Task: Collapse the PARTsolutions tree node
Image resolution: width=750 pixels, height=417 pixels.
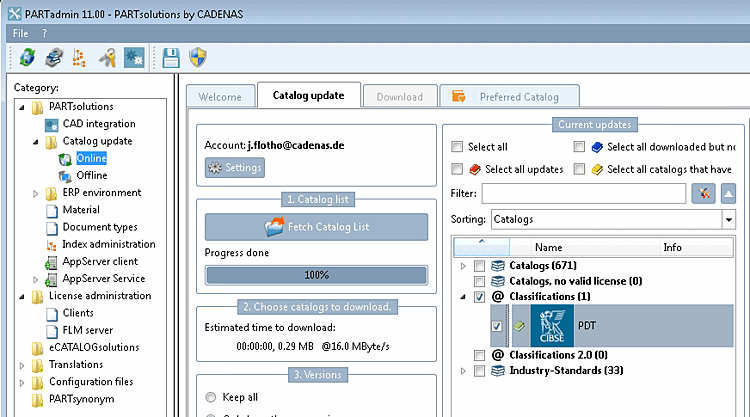Action: coord(22,108)
